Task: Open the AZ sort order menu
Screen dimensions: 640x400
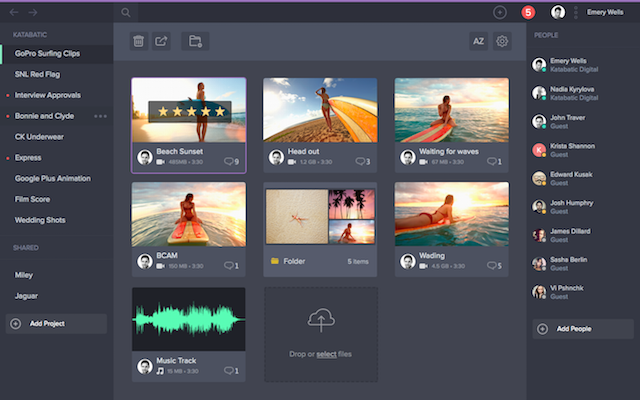Action: click(x=478, y=41)
